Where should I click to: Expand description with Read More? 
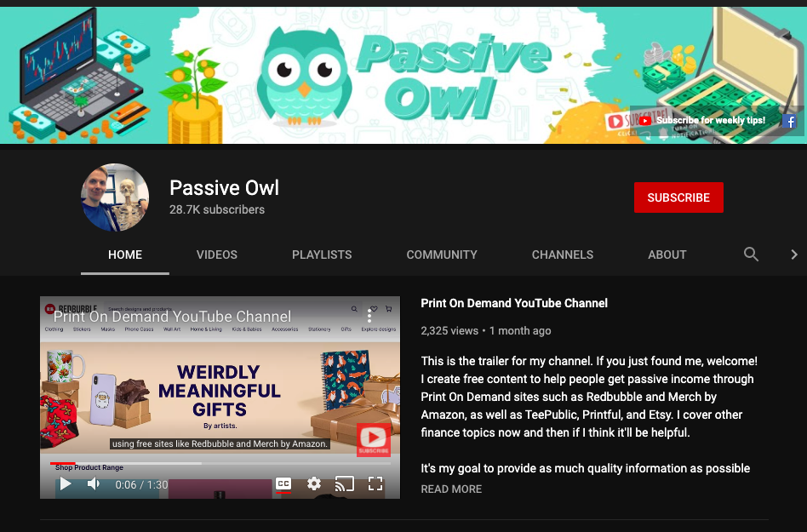[x=451, y=489]
